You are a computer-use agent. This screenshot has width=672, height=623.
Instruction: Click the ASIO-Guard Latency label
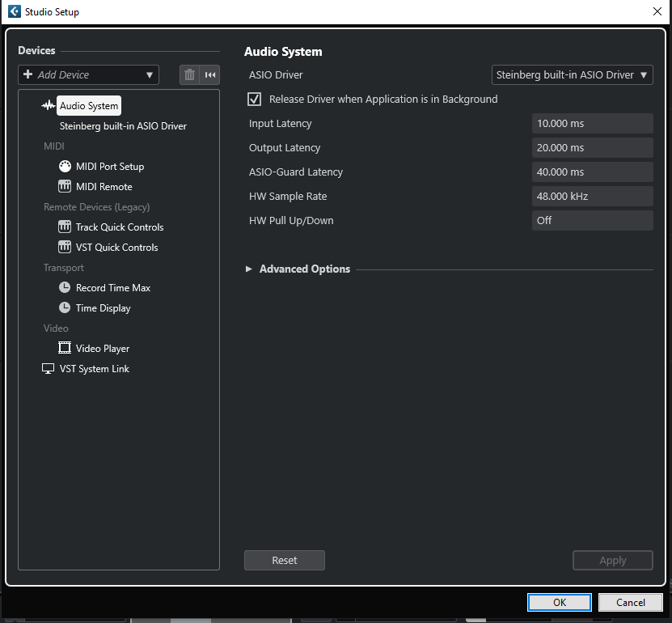click(x=296, y=172)
